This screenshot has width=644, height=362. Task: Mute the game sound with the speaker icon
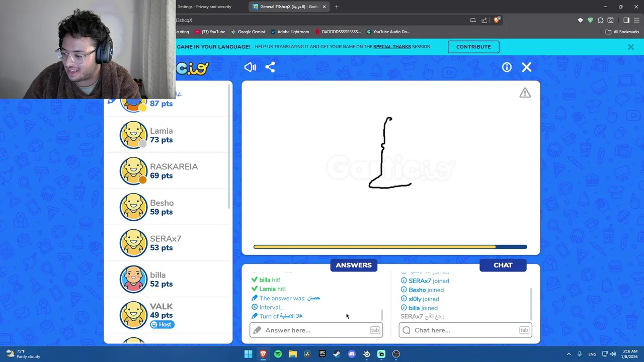click(250, 67)
